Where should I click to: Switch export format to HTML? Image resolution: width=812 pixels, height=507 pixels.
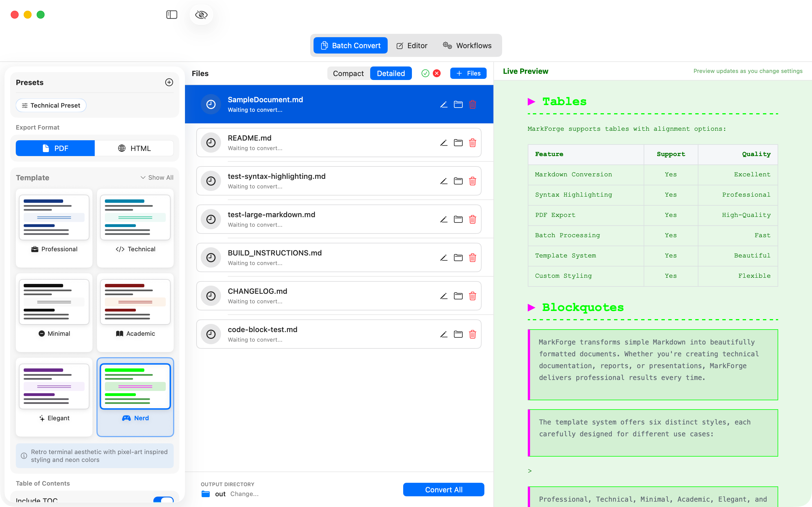pyautogui.click(x=134, y=148)
